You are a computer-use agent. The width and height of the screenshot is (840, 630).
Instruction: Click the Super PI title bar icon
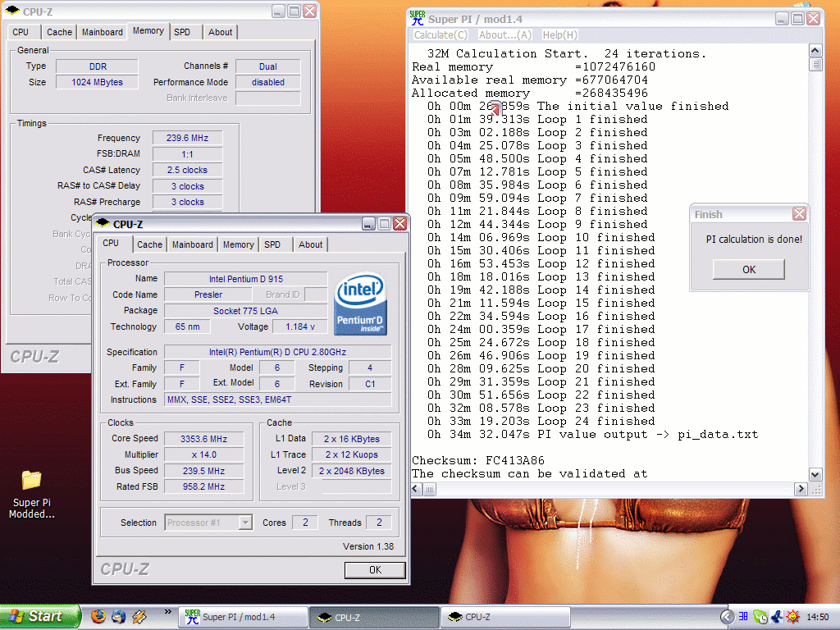[x=418, y=18]
